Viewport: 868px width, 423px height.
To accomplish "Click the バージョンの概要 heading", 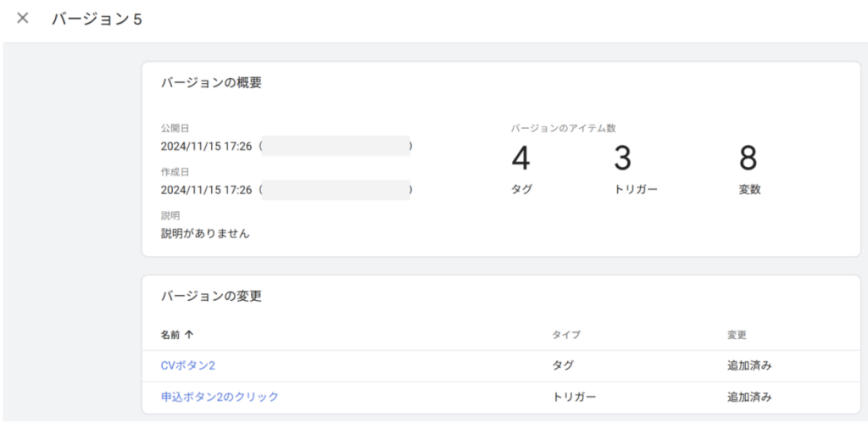I will point(212,83).
